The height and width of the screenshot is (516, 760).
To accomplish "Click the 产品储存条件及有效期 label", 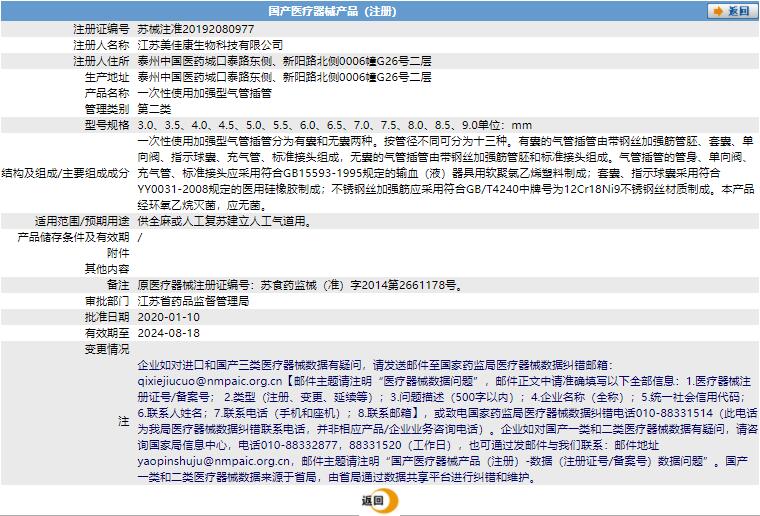I will pyautogui.click(x=73, y=237).
